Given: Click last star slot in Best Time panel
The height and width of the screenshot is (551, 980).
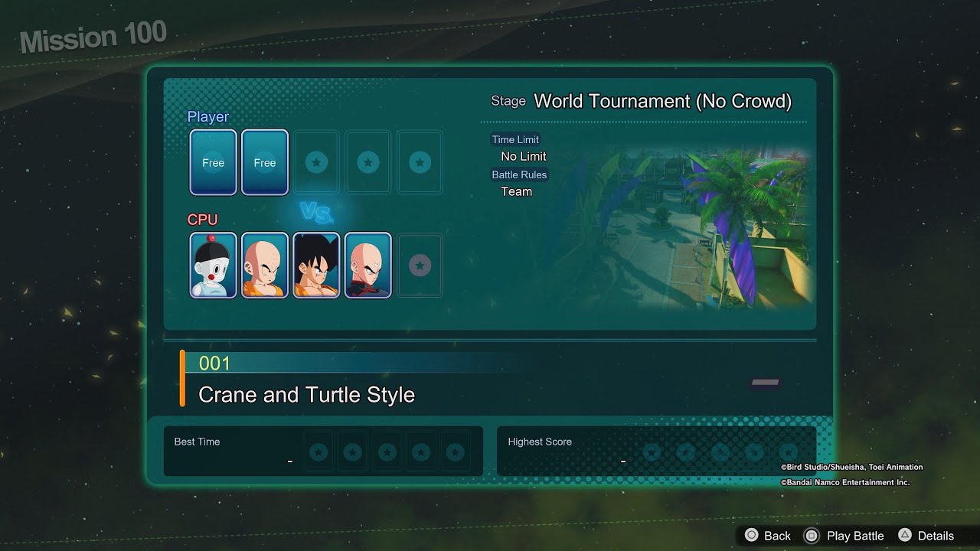Looking at the screenshot, I should coord(456,452).
